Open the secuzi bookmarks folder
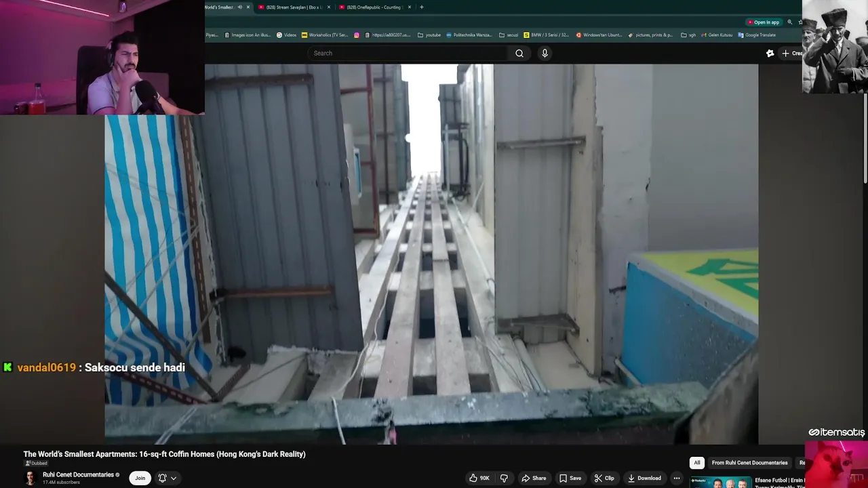The width and height of the screenshot is (868, 488). [x=508, y=35]
